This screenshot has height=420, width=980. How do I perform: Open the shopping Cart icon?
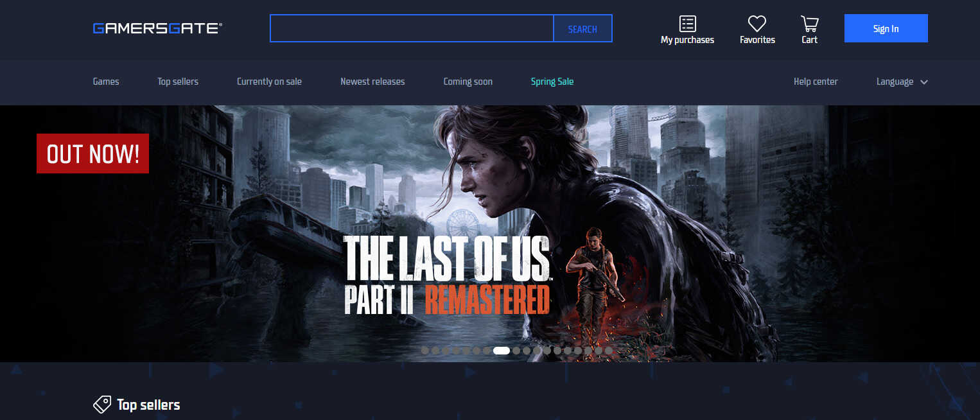[809, 24]
